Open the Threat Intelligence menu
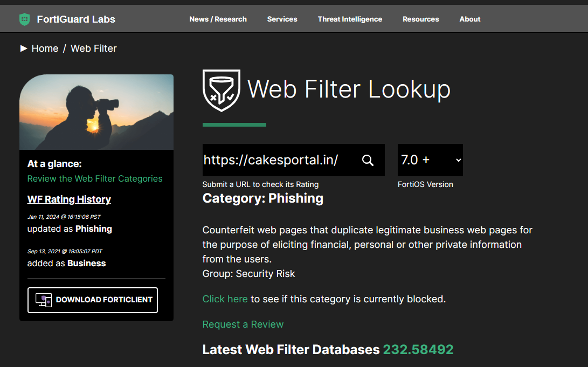 coord(350,19)
